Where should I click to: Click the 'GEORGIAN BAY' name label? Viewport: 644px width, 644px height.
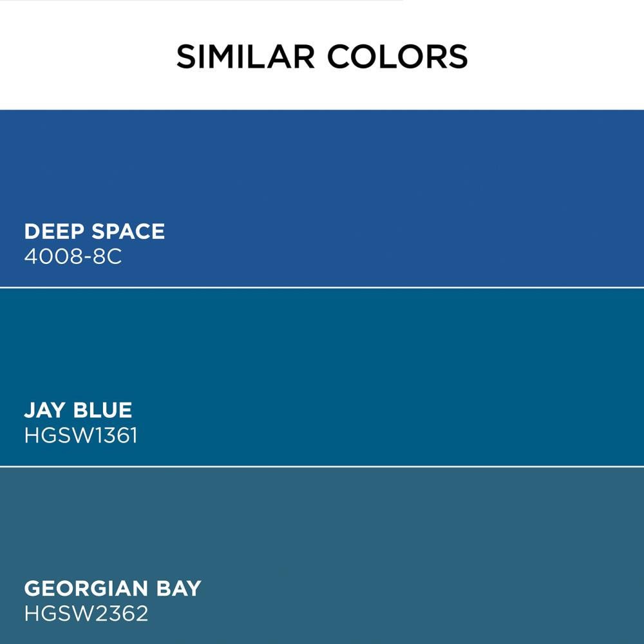(113, 588)
